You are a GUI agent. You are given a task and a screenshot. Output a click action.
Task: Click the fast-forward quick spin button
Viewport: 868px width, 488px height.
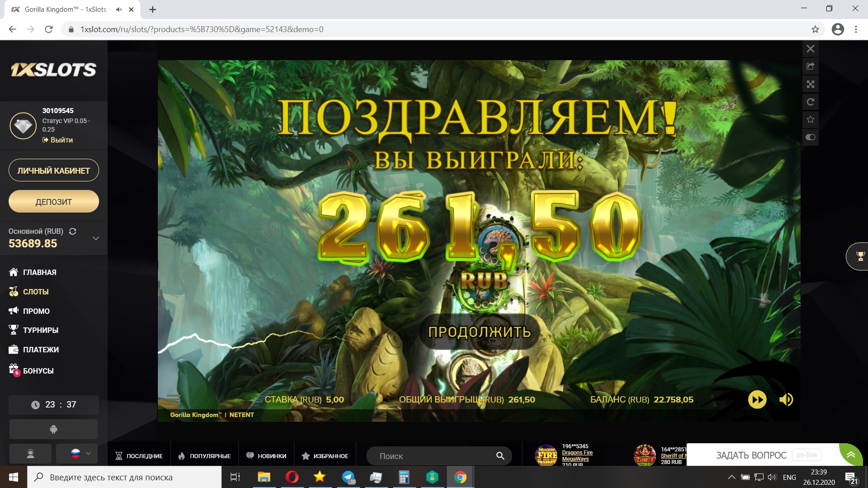pos(757,399)
